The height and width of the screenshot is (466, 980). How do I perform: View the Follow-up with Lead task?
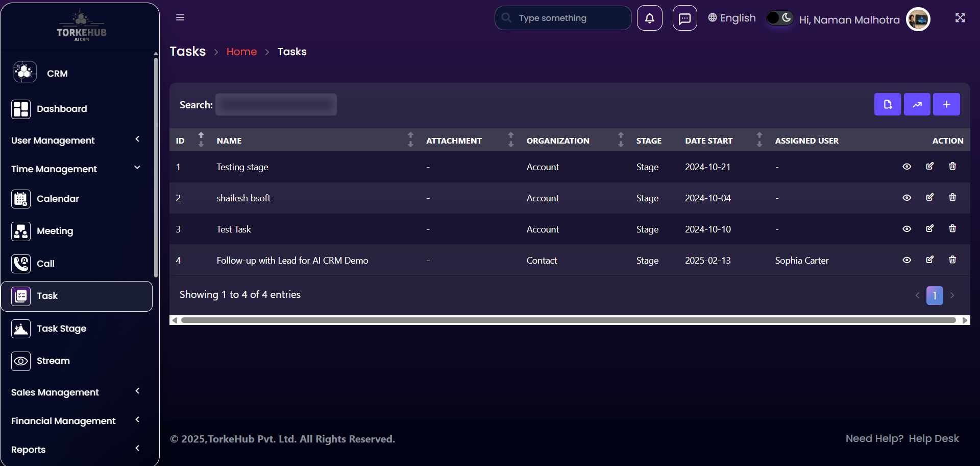point(906,260)
